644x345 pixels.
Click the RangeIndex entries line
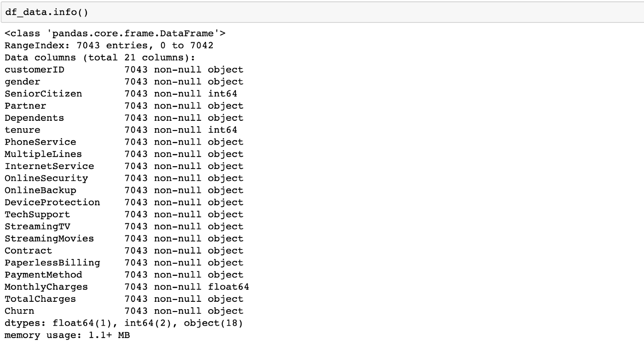109,45
